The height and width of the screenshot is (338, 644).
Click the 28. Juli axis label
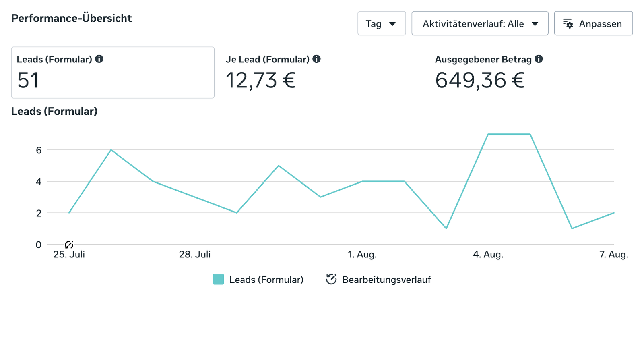pyautogui.click(x=195, y=255)
